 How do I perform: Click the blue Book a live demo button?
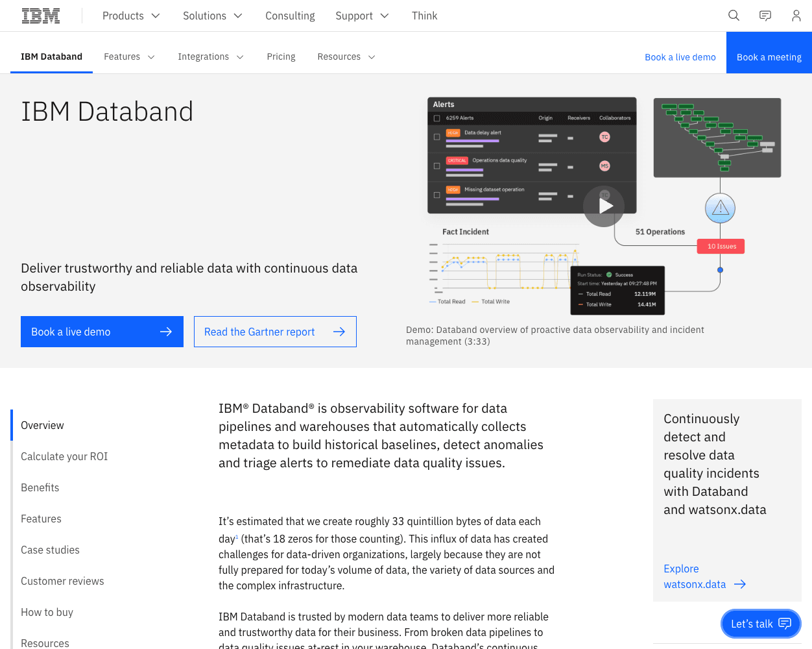(102, 332)
